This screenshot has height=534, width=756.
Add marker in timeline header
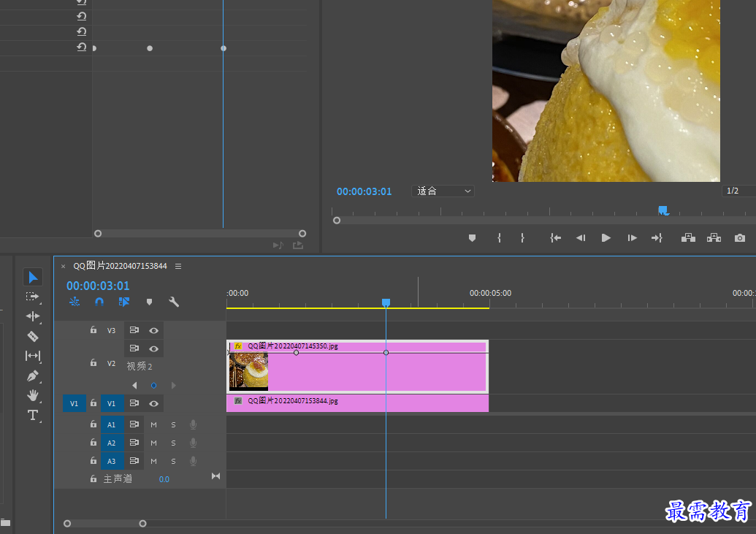pyautogui.click(x=150, y=302)
